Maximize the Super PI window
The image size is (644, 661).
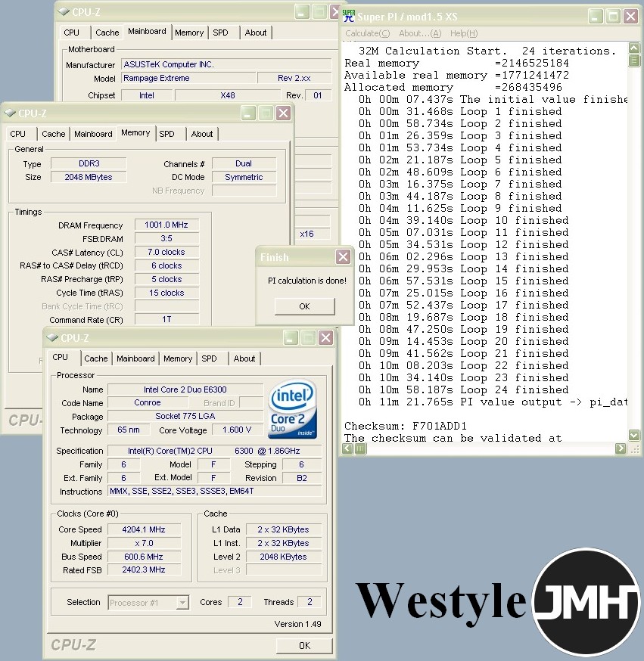(x=613, y=17)
